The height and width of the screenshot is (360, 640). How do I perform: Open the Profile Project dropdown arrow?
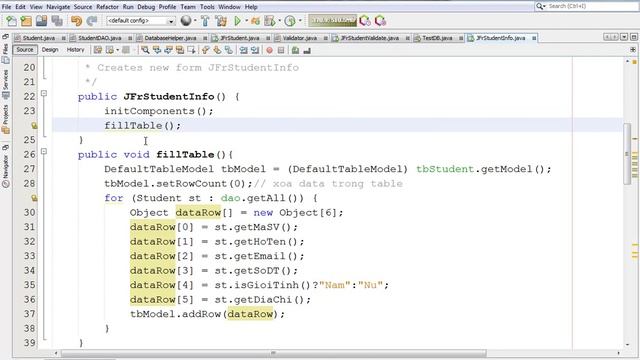coord(300,21)
